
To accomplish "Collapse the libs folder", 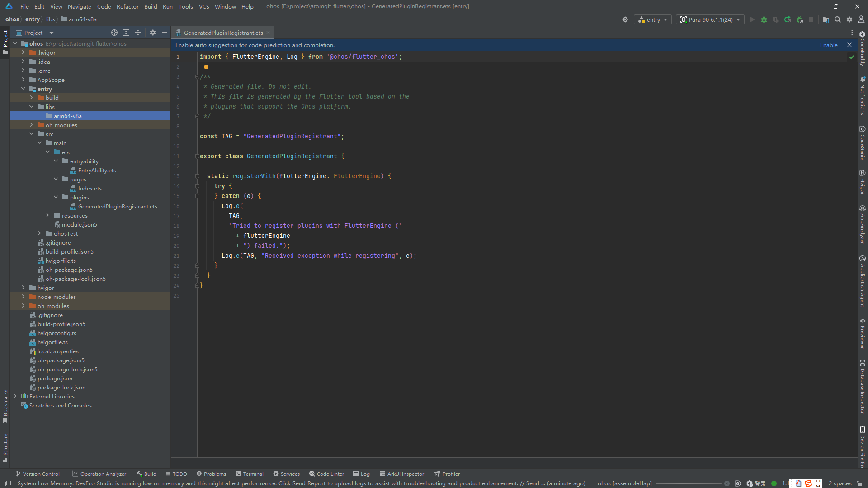I will click(x=31, y=107).
